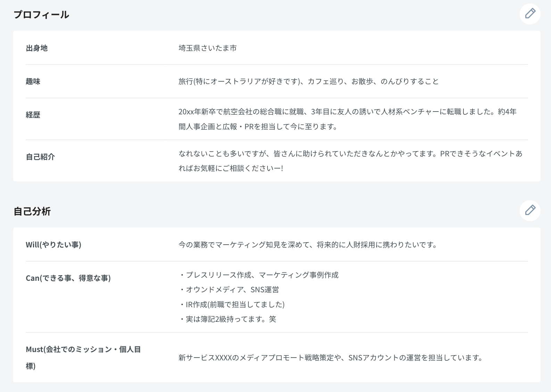Click the 簿記2級 bullet line
The height and width of the screenshot is (392, 551).
(x=228, y=319)
